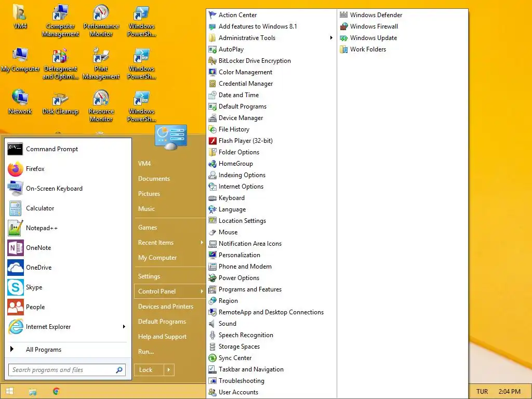Open OneDrive from the start menu

click(x=68, y=268)
